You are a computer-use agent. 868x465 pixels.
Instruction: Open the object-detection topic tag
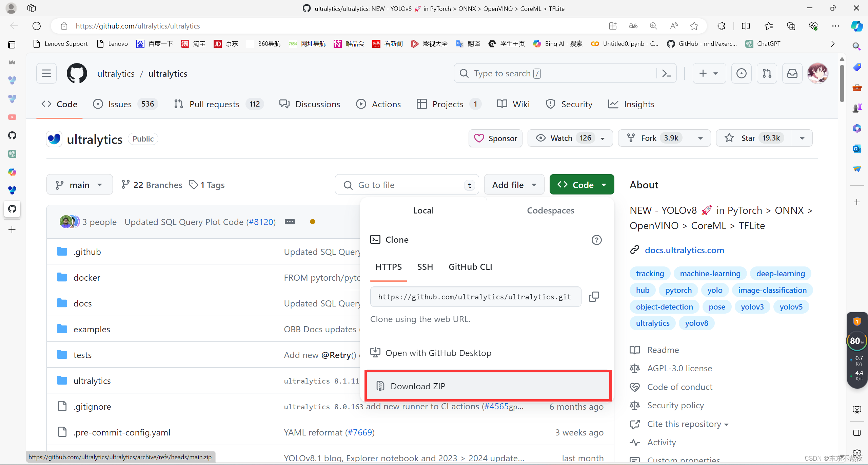(665, 307)
